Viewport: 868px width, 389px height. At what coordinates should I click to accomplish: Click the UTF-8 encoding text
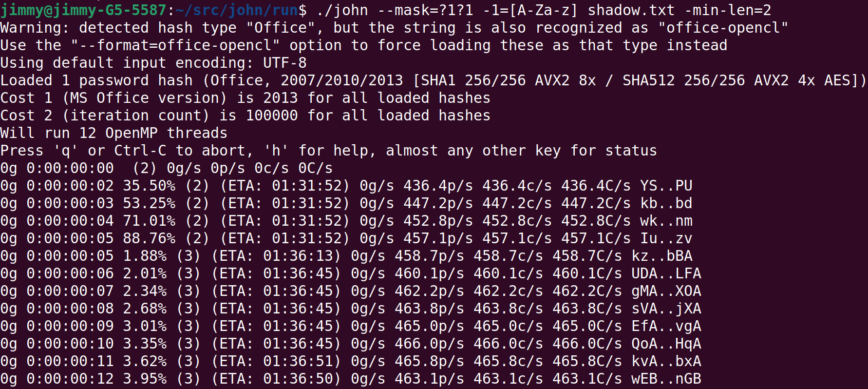pos(285,63)
